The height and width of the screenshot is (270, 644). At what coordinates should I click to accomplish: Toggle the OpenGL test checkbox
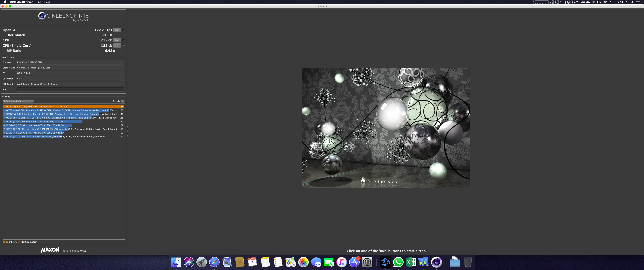pyautogui.click(x=123, y=30)
